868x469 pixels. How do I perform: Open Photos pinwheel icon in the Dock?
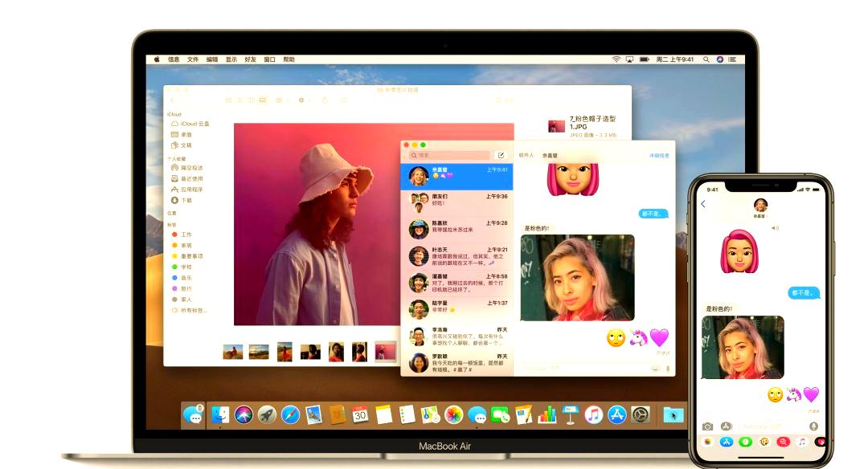click(x=453, y=414)
